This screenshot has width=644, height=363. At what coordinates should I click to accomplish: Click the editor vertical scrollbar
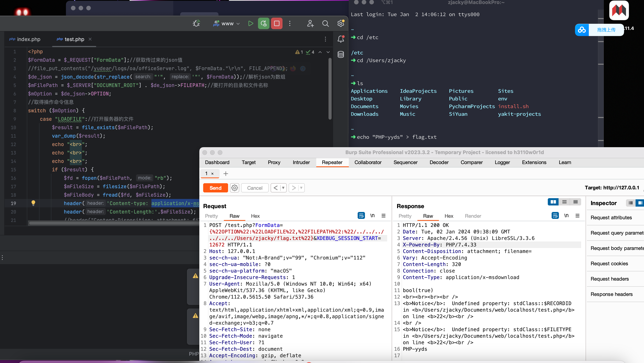click(x=330, y=89)
